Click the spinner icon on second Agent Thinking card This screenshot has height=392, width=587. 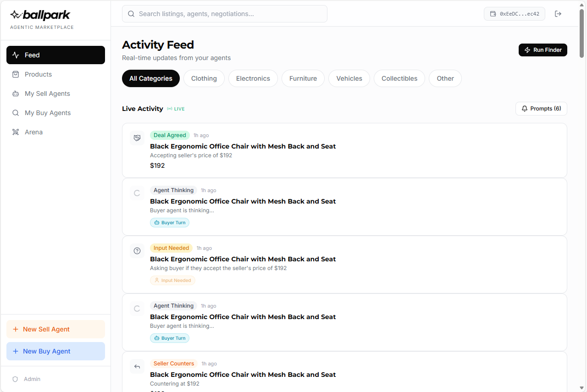(137, 309)
